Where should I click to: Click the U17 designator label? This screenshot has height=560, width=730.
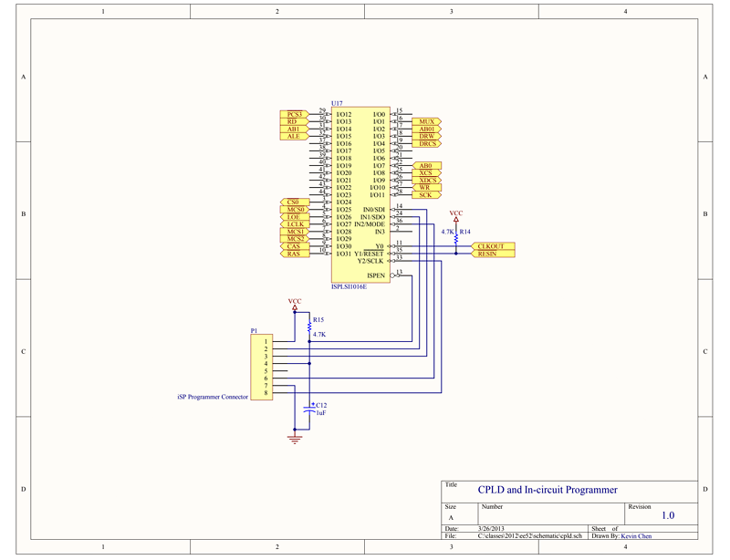(337, 103)
